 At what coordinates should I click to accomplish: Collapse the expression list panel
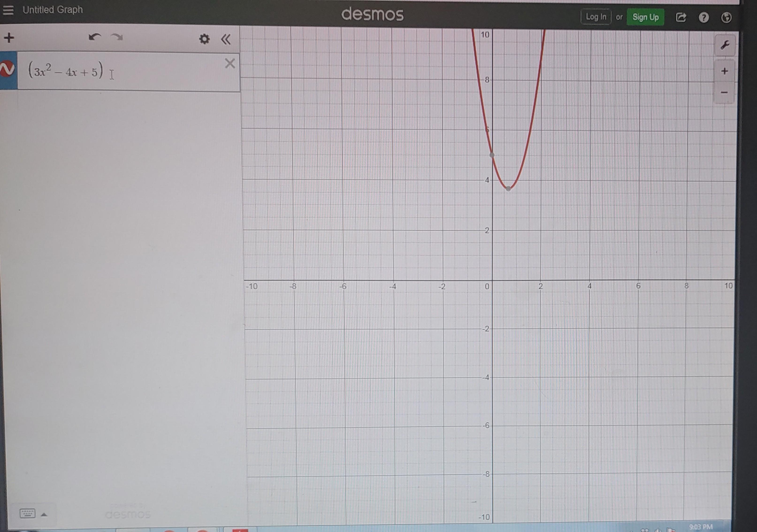(x=226, y=39)
